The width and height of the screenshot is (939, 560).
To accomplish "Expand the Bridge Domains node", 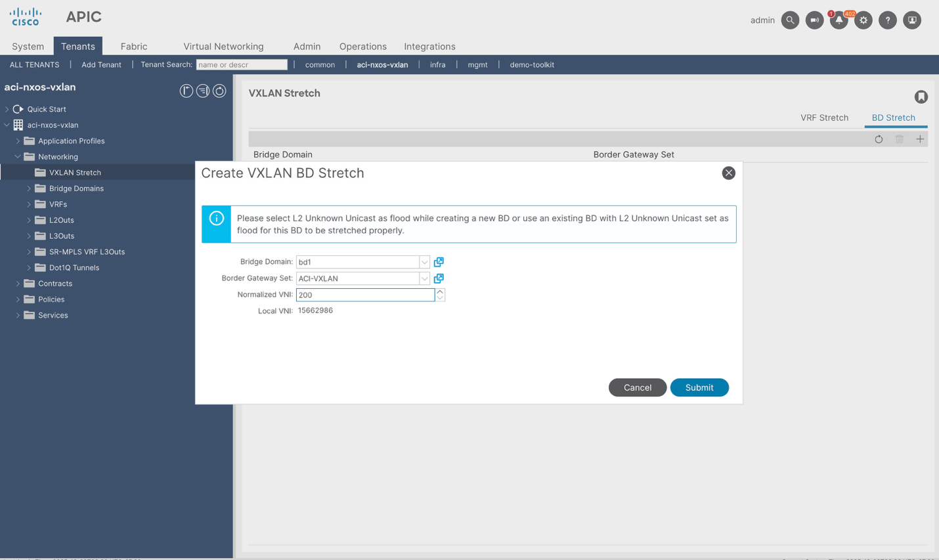I will point(29,188).
